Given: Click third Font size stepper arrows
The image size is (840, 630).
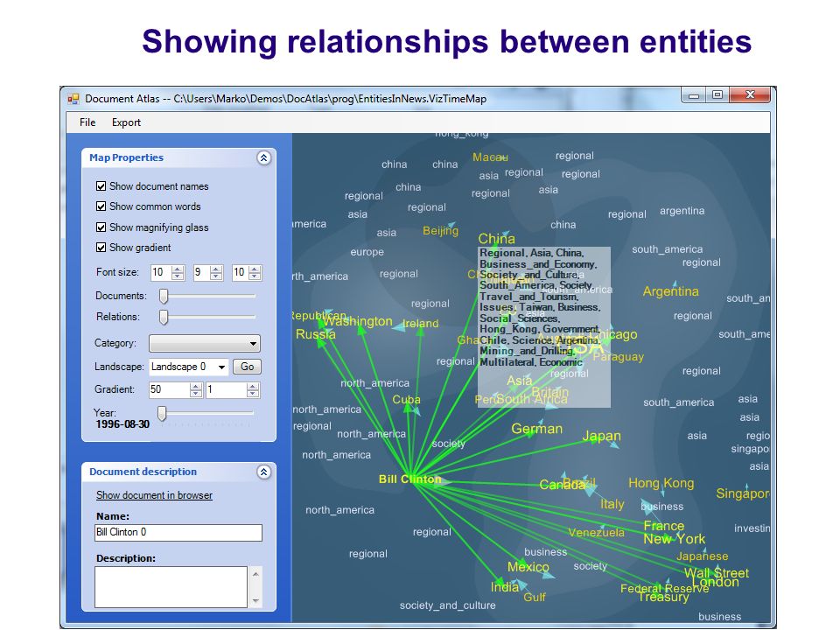Looking at the screenshot, I should tap(255, 273).
